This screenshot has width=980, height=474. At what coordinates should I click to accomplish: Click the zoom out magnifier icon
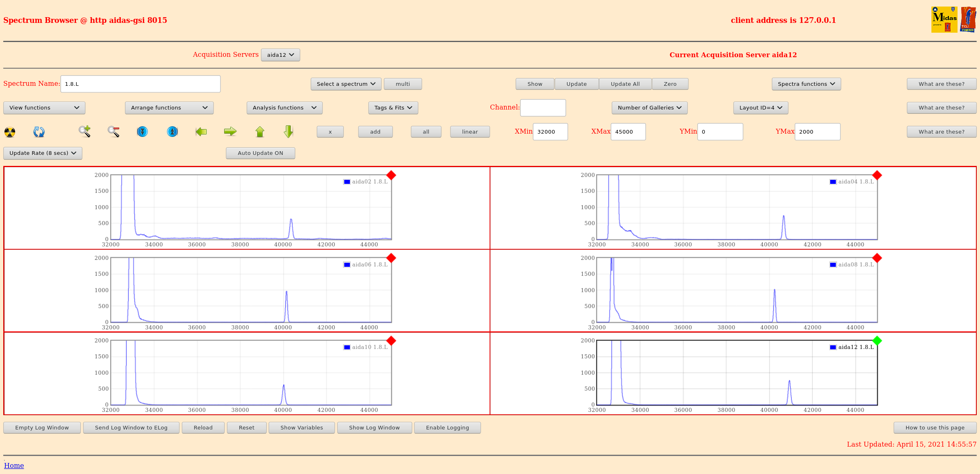[114, 132]
